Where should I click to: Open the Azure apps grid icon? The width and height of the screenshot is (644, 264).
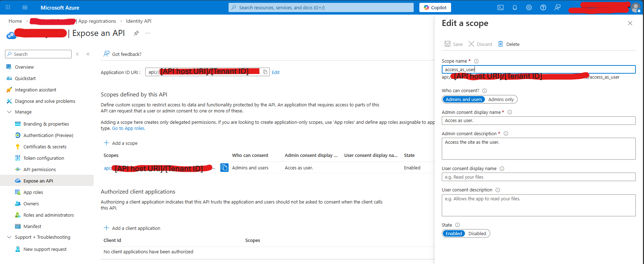point(8,7)
